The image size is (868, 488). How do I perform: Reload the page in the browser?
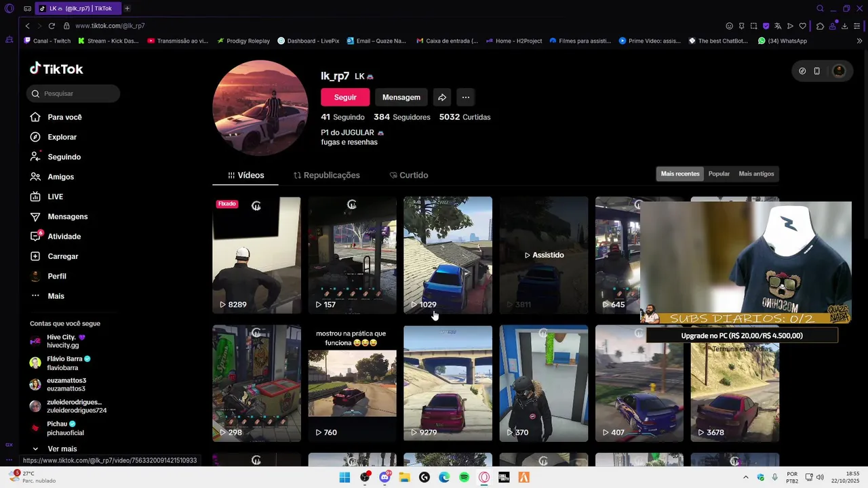52,26
